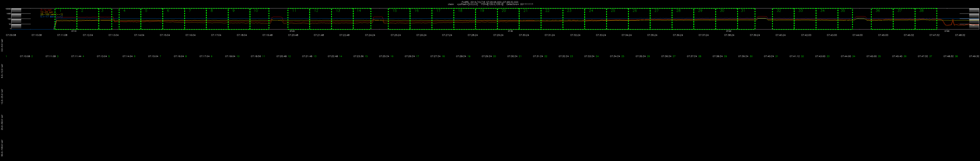Select interval box 28 on the light curve
Screen dimensions: 980x161
click(x=683, y=19)
